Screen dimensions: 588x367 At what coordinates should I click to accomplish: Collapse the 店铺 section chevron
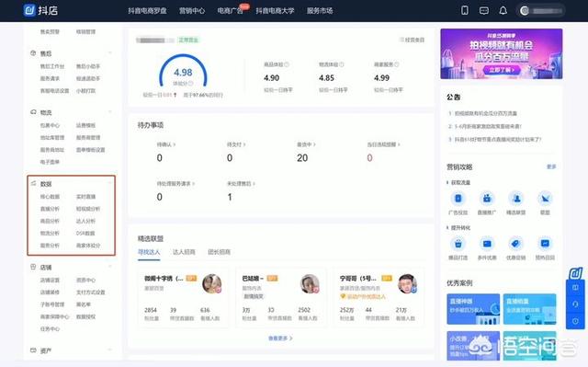tap(110, 267)
